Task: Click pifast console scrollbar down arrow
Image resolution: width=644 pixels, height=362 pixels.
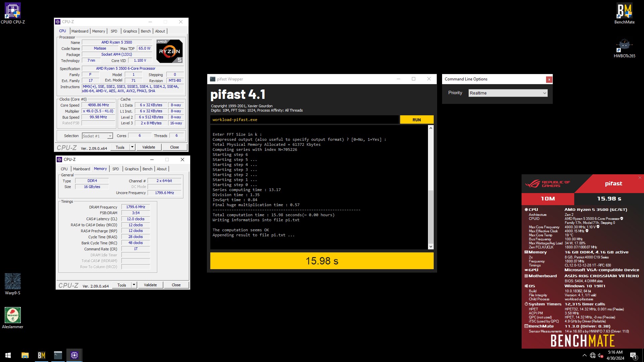Action: click(431, 247)
